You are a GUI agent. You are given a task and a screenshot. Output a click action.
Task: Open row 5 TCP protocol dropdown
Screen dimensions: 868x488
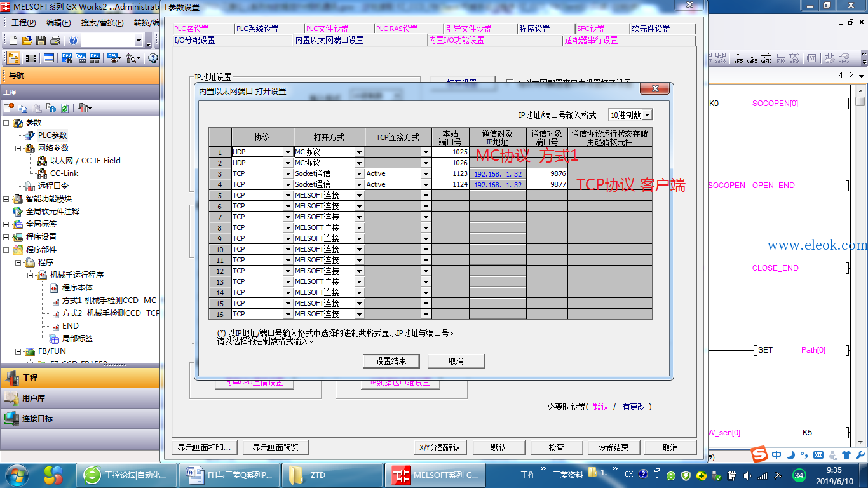tap(288, 196)
